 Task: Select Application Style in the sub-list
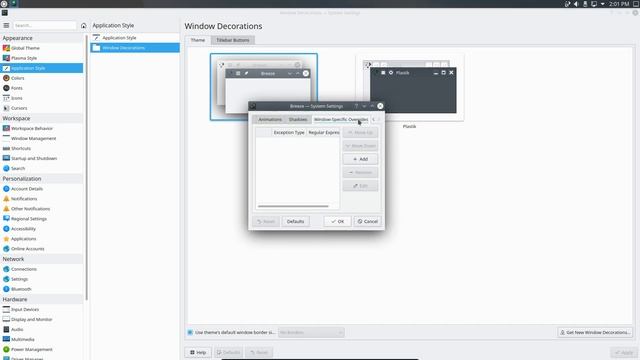click(135, 38)
